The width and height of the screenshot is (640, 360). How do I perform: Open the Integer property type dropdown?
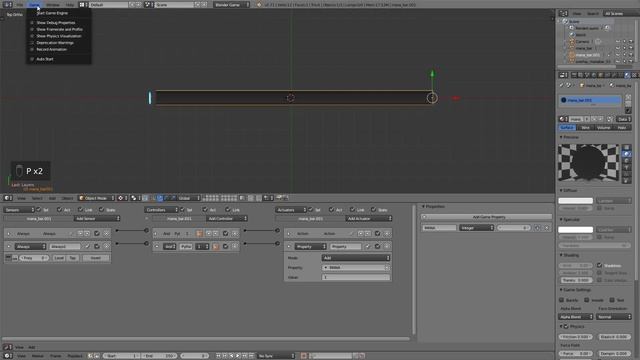point(476,228)
